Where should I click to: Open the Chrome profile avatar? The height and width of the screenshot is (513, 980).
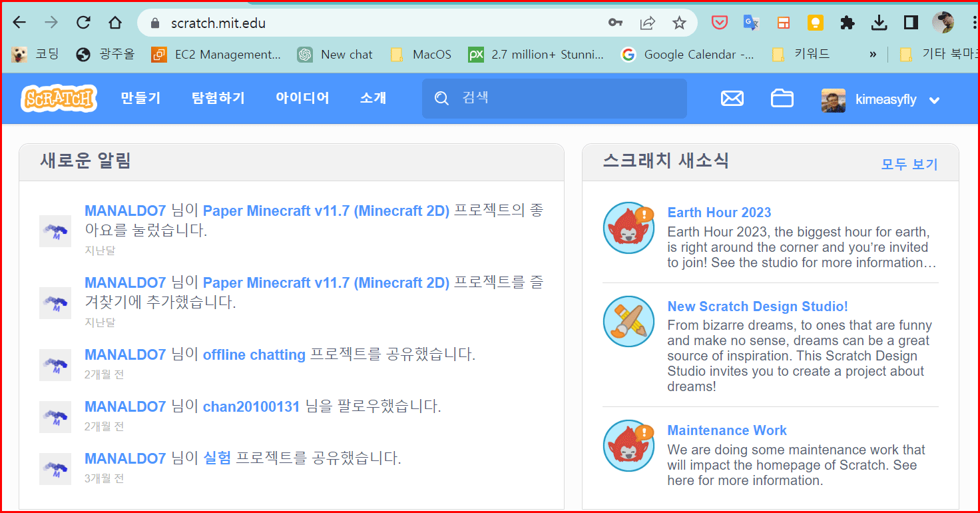pos(943,23)
